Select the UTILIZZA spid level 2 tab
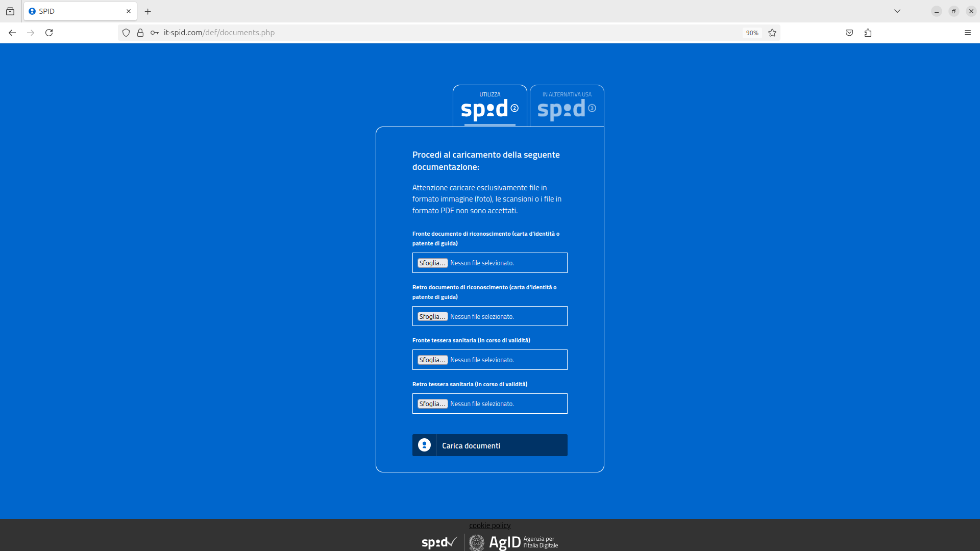980x551 pixels. (490, 106)
